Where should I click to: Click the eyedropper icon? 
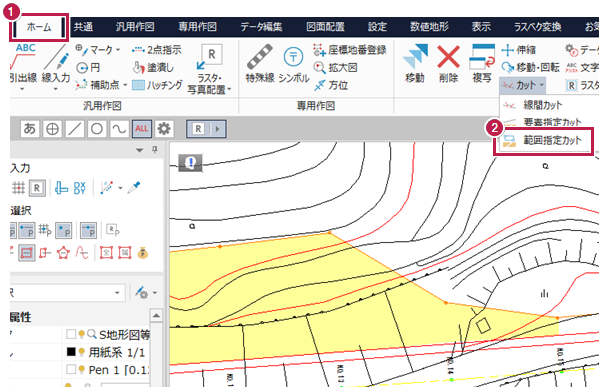[134, 188]
